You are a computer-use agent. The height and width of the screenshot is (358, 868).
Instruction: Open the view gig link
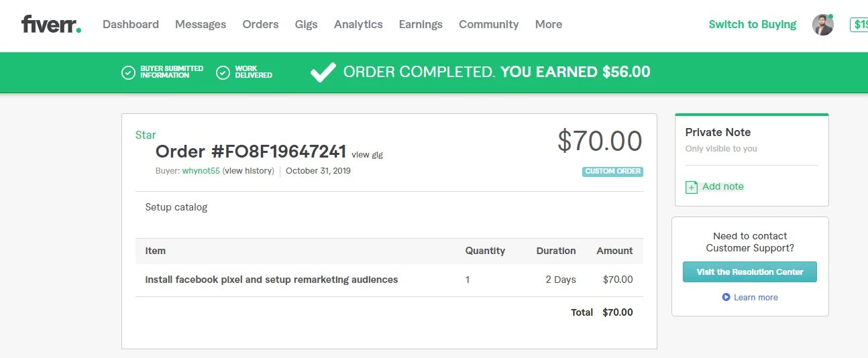[x=367, y=155]
